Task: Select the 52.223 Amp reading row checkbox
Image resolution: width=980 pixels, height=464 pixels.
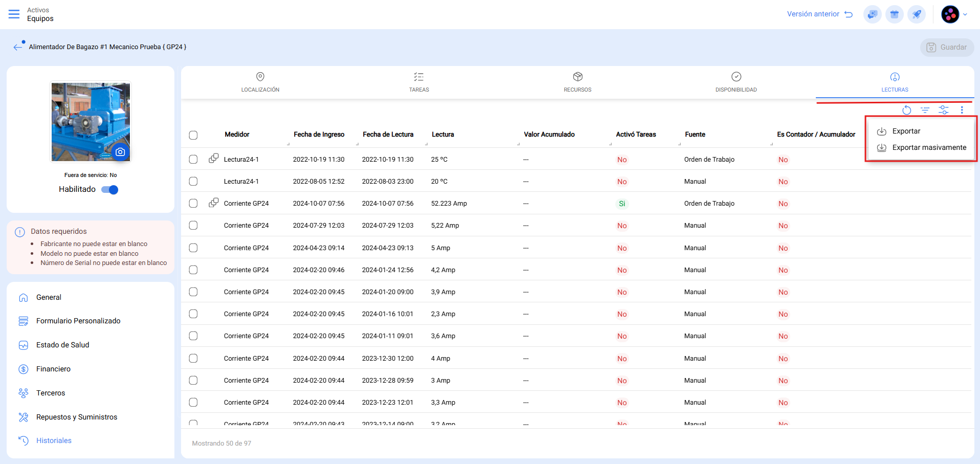Action: (x=193, y=204)
